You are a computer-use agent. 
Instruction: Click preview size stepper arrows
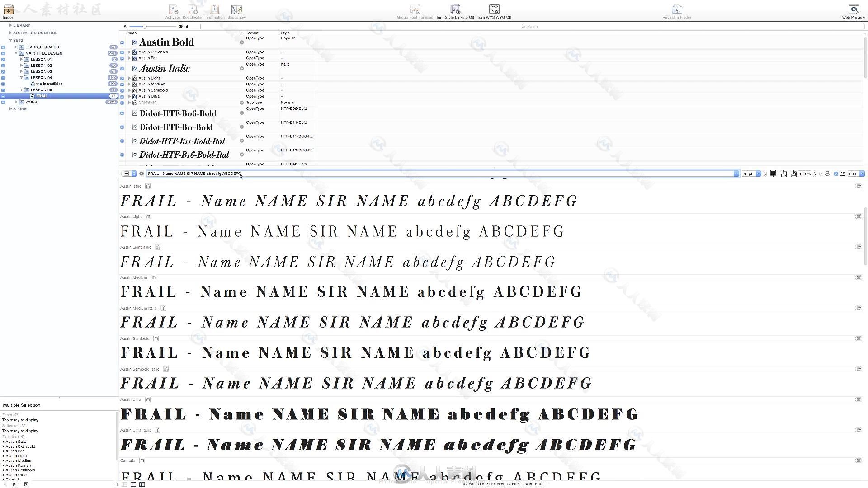point(765,174)
